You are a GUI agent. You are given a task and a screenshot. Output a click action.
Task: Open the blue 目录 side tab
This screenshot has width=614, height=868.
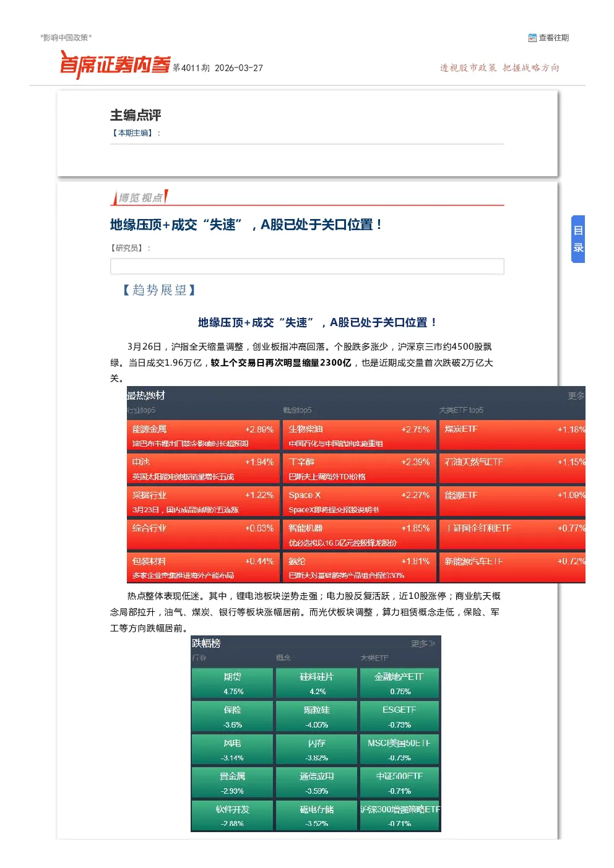click(578, 239)
